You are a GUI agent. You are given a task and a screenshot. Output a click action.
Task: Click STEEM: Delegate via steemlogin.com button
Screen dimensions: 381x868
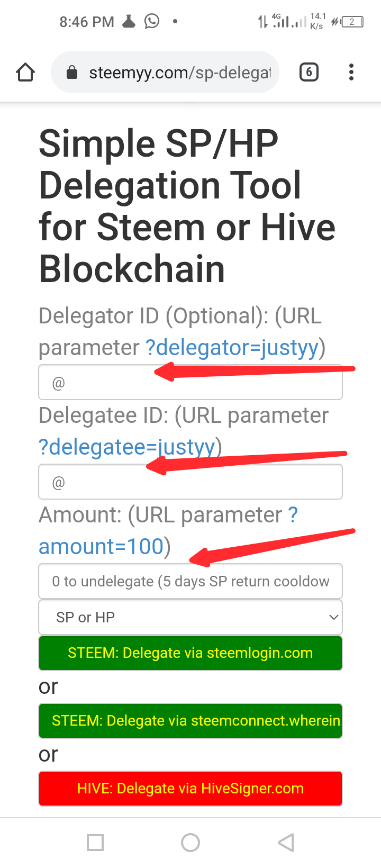(x=190, y=653)
